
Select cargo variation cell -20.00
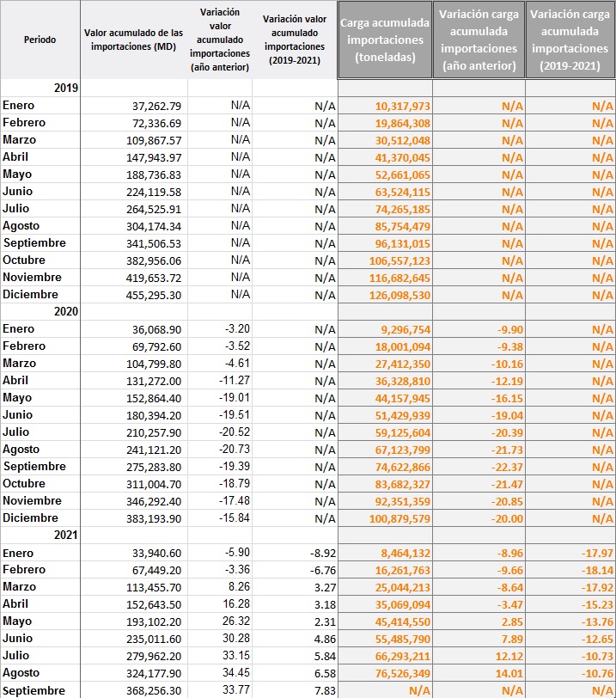click(479, 518)
